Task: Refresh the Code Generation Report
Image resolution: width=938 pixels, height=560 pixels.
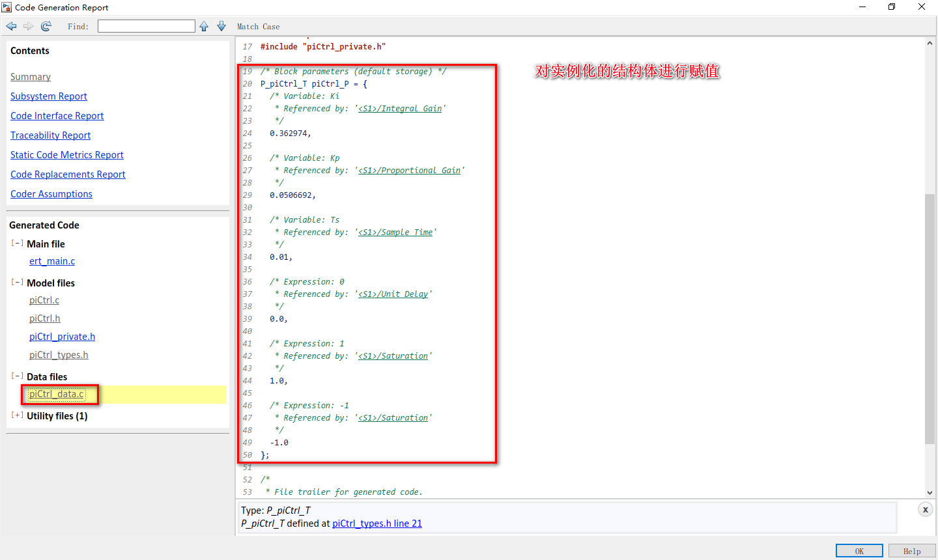Action: pyautogui.click(x=46, y=26)
